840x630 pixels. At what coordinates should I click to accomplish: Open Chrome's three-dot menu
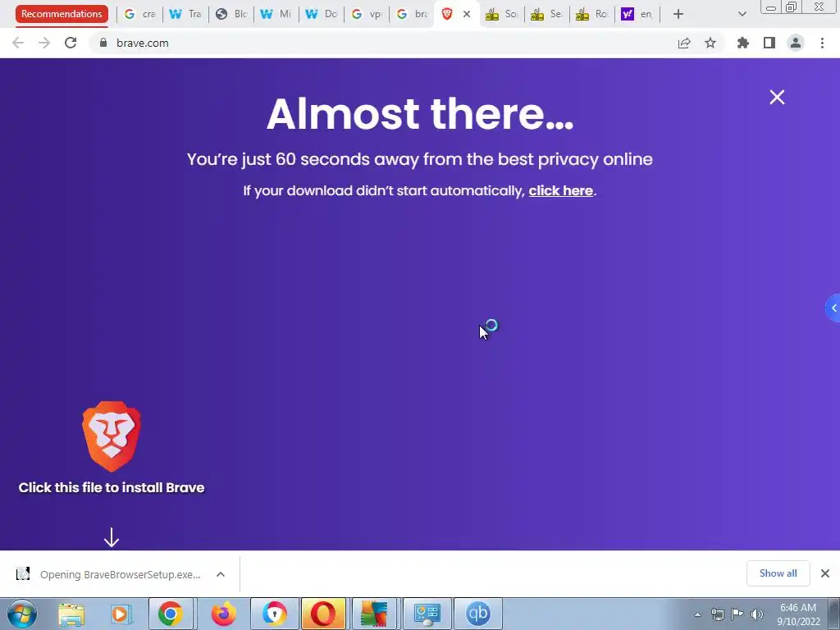coord(822,43)
